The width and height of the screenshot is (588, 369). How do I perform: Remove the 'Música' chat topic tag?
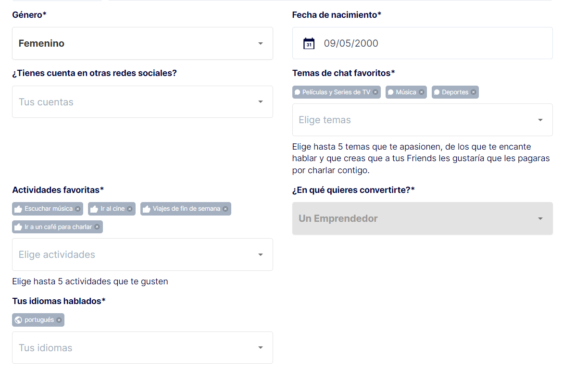(421, 92)
